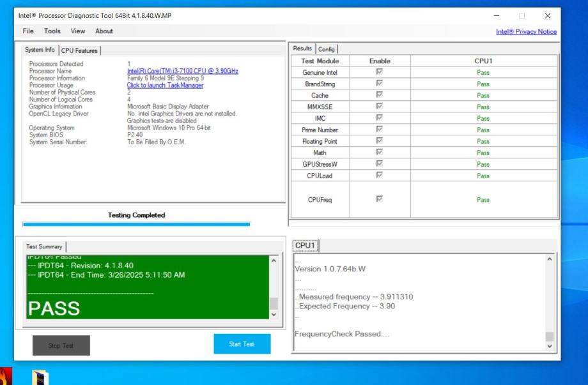Screen dimensions: 588x385
Task: Select the CPU1 log tab
Action: (306, 245)
